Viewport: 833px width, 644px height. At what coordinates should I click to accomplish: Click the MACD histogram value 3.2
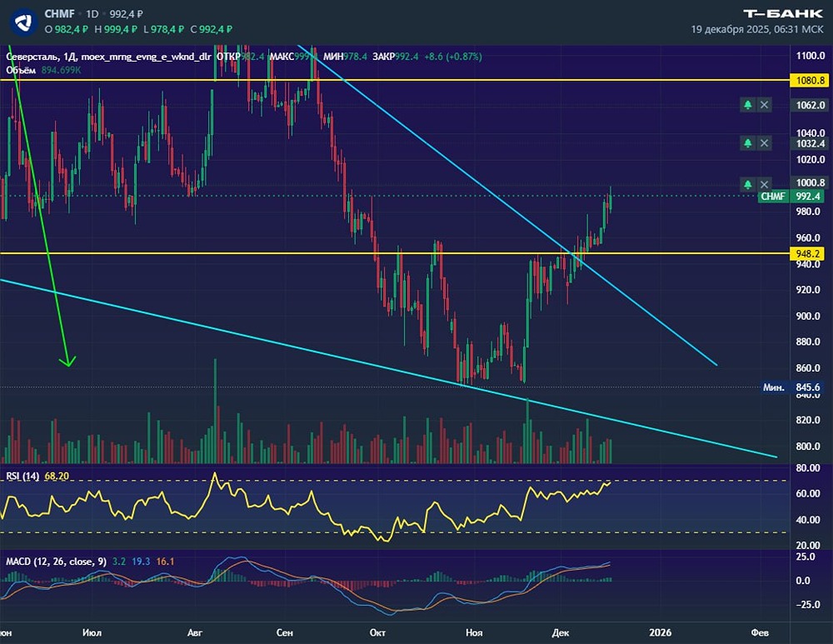pos(119,562)
